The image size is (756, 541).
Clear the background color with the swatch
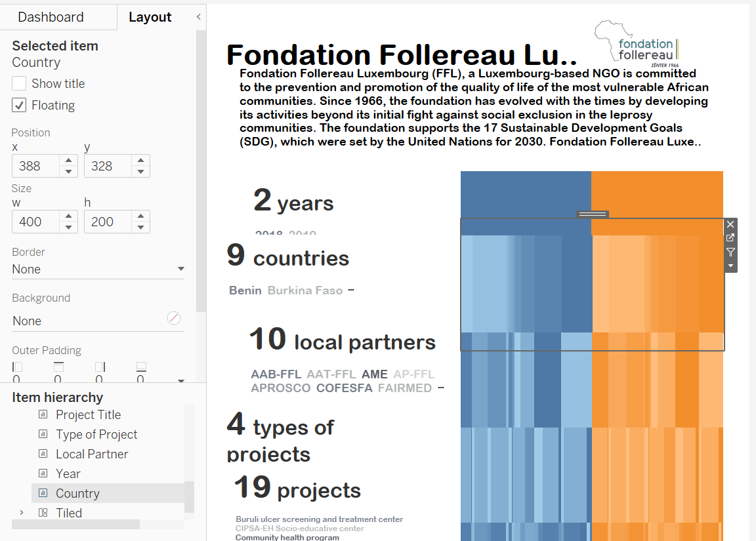[x=174, y=317]
